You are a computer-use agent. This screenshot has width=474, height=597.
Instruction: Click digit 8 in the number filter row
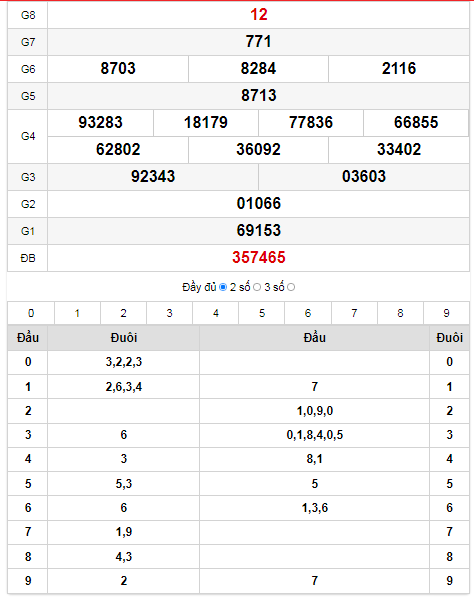tap(400, 313)
